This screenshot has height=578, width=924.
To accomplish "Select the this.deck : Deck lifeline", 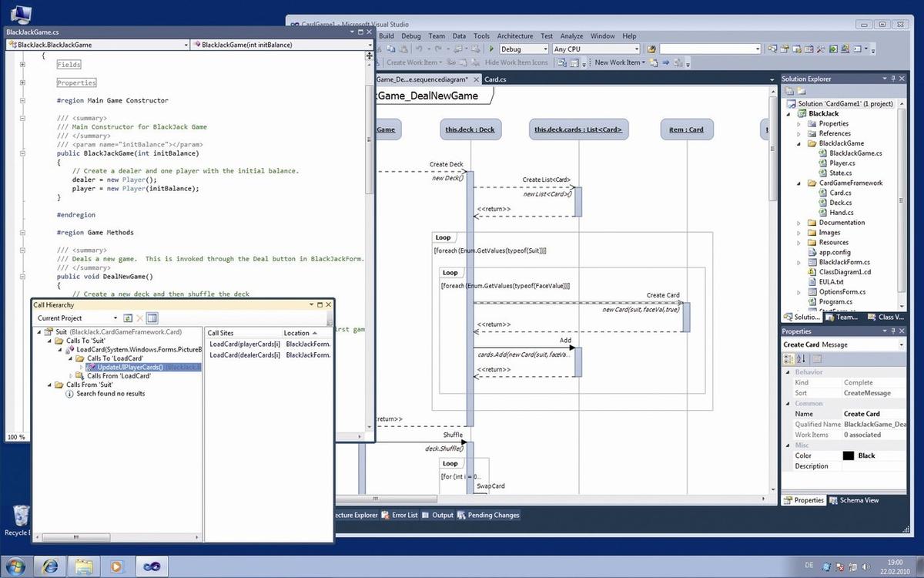I will (470, 129).
